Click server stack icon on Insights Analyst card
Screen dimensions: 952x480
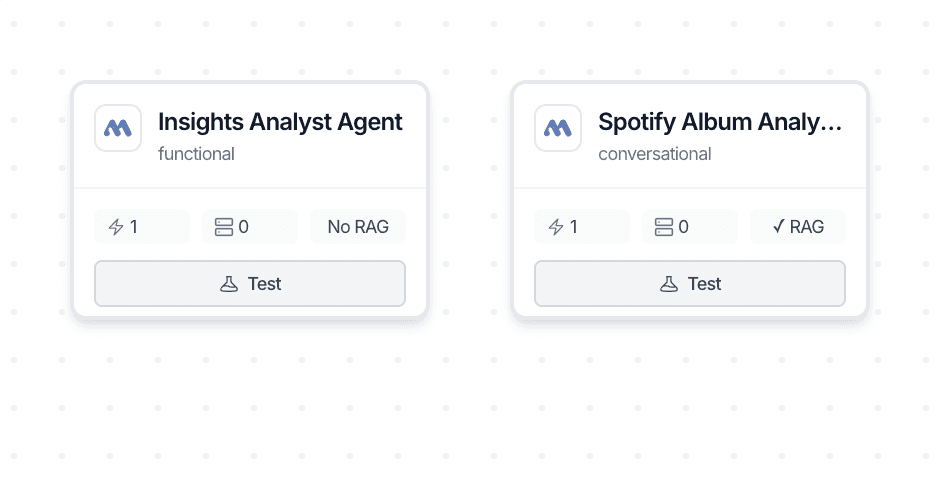(x=223, y=227)
